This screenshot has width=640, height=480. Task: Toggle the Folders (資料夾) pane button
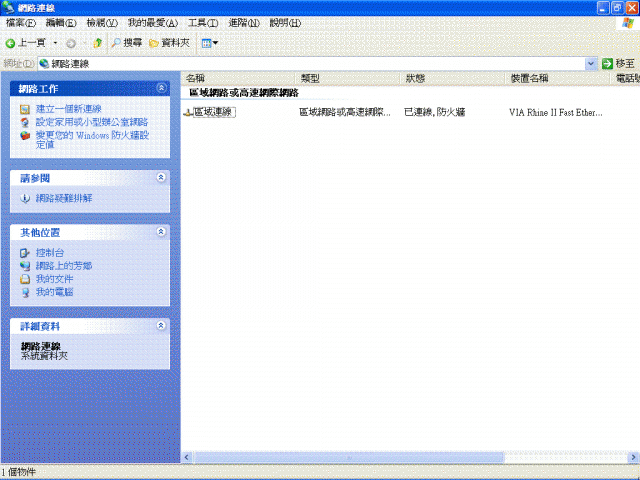169,43
